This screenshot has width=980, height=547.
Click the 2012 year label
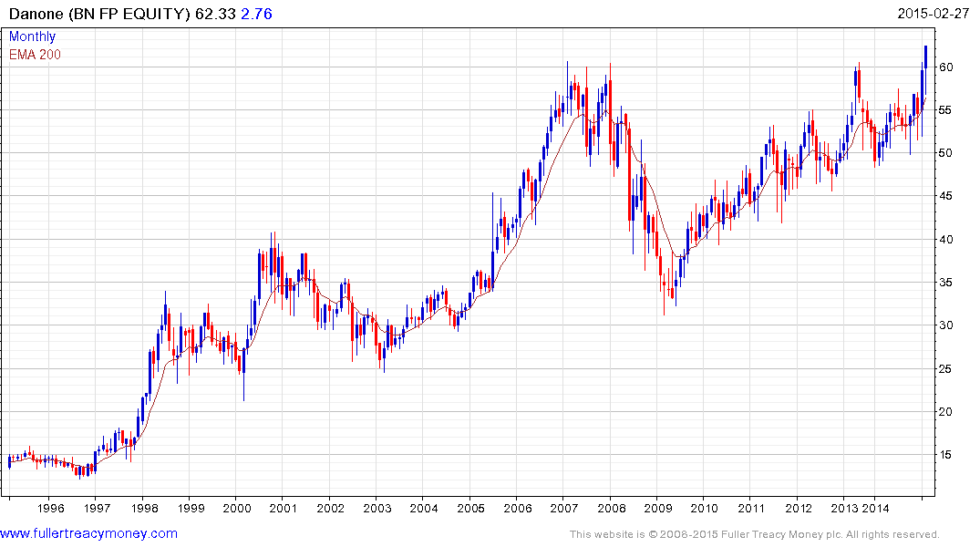pos(799,508)
